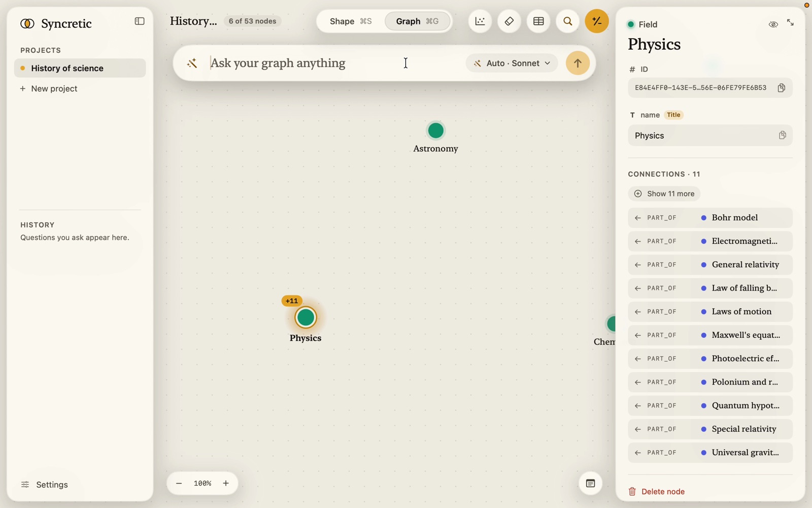The height and width of the screenshot is (508, 812).
Task: Open the table view icon
Action: tap(538, 21)
